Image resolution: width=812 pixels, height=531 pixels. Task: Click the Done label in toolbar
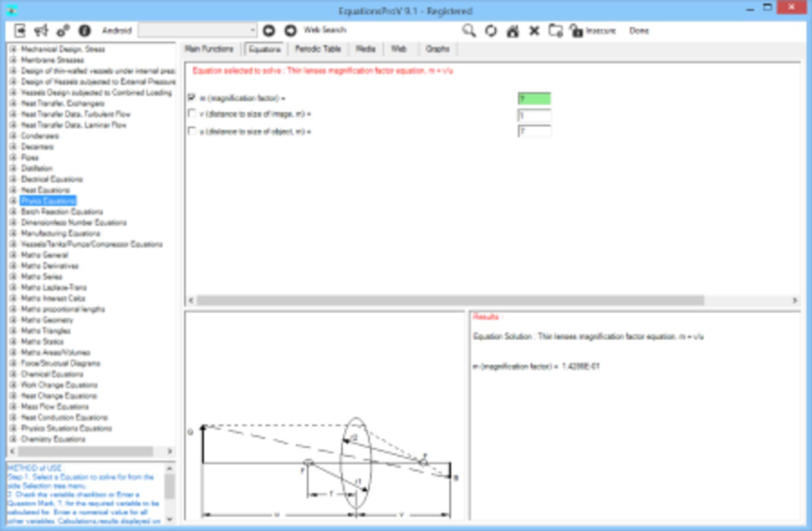coord(639,31)
